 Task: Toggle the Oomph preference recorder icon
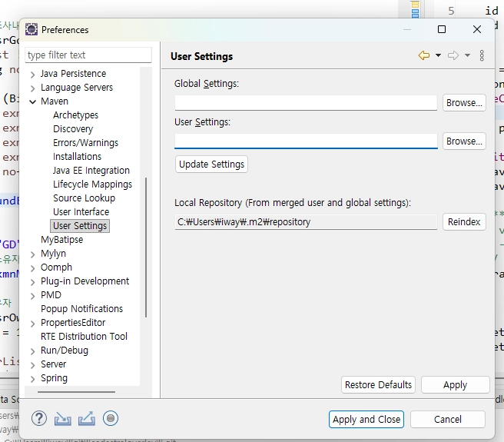tap(111, 418)
